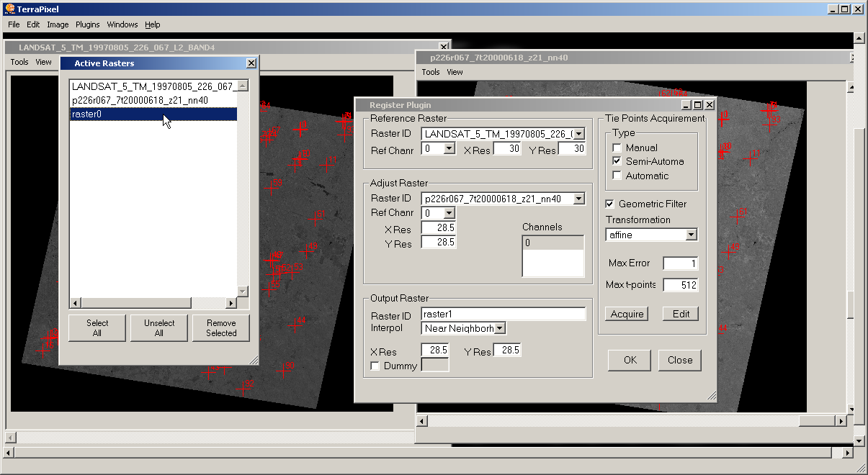
Task: Click the Max Error input field
Action: [680, 263]
